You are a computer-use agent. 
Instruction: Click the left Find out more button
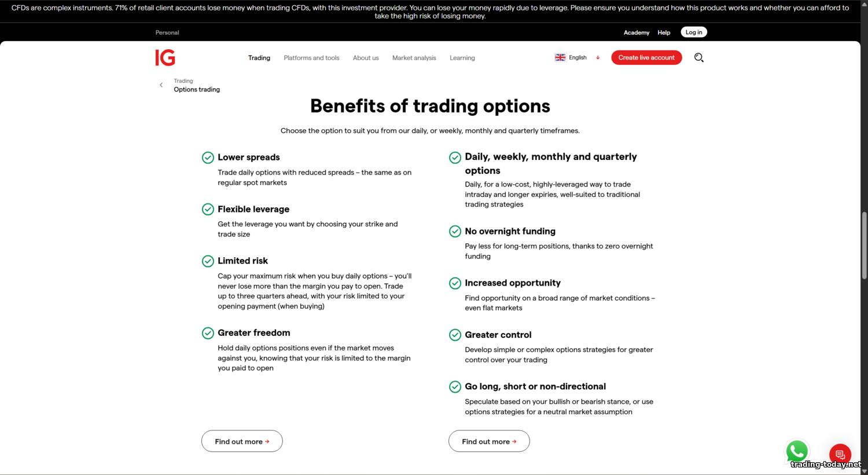pos(242,441)
